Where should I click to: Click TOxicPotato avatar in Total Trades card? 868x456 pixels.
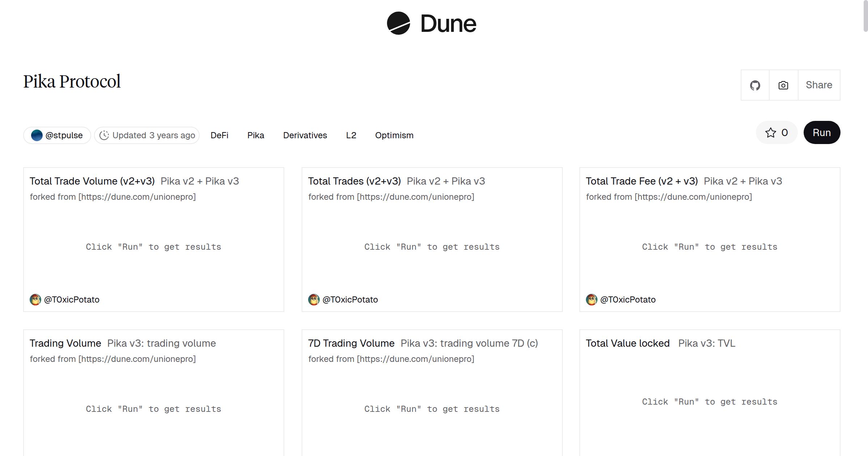click(x=314, y=300)
